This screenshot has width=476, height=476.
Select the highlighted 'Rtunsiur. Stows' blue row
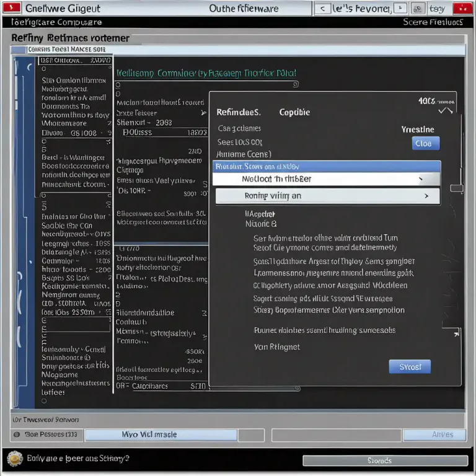pyautogui.click(x=327, y=166)
